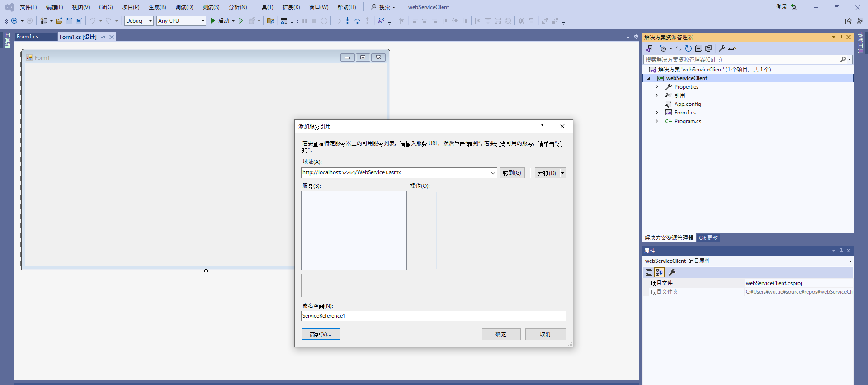Switch views icon in Solution Explorer toolbar

click(x=649, y=48)
